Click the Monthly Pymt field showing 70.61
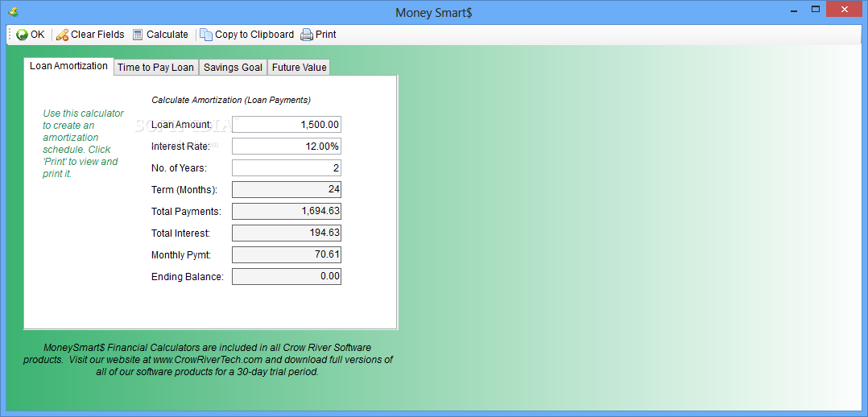 click(286, 254)
